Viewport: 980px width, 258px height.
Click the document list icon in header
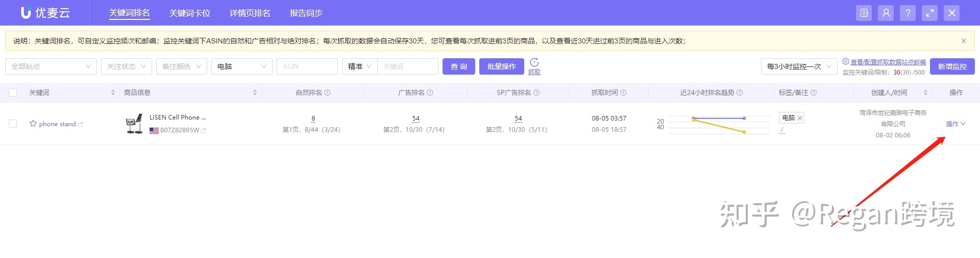tap(864, 13)
